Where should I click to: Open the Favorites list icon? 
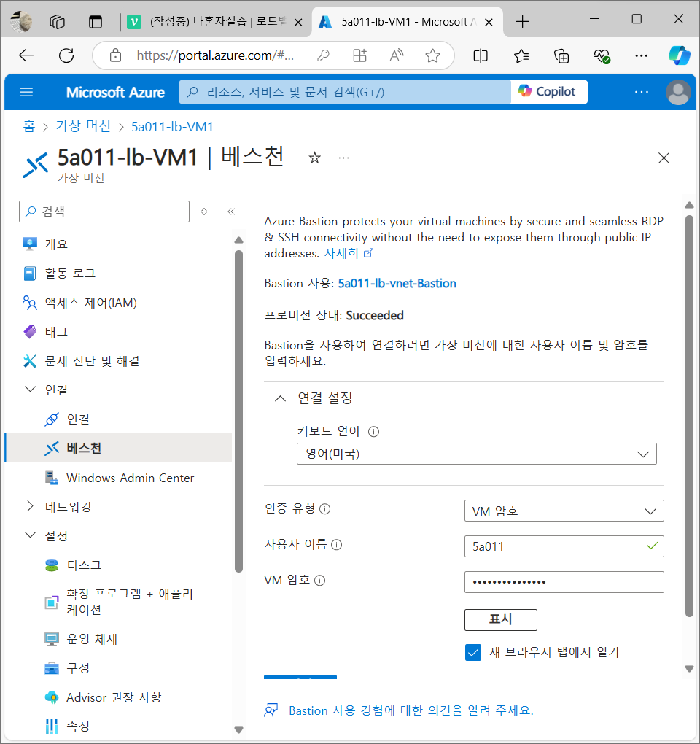[x=521, y=56]
